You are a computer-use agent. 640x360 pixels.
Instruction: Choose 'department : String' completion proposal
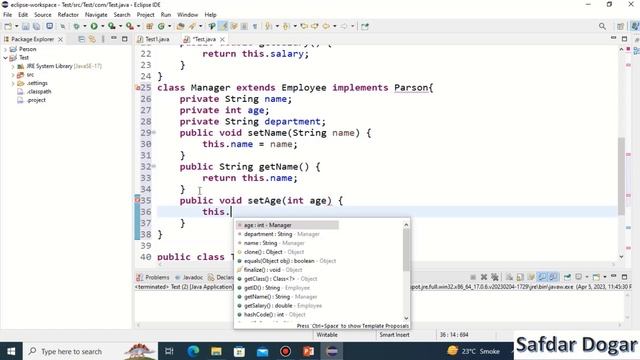[x=282, y=234]
